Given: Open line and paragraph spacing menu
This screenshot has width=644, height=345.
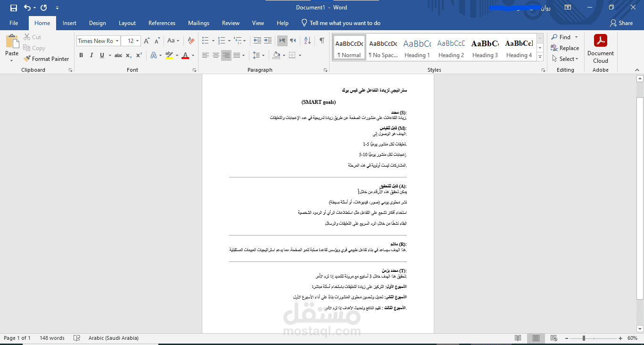Looking at the screenshot, I should (258, 55).
